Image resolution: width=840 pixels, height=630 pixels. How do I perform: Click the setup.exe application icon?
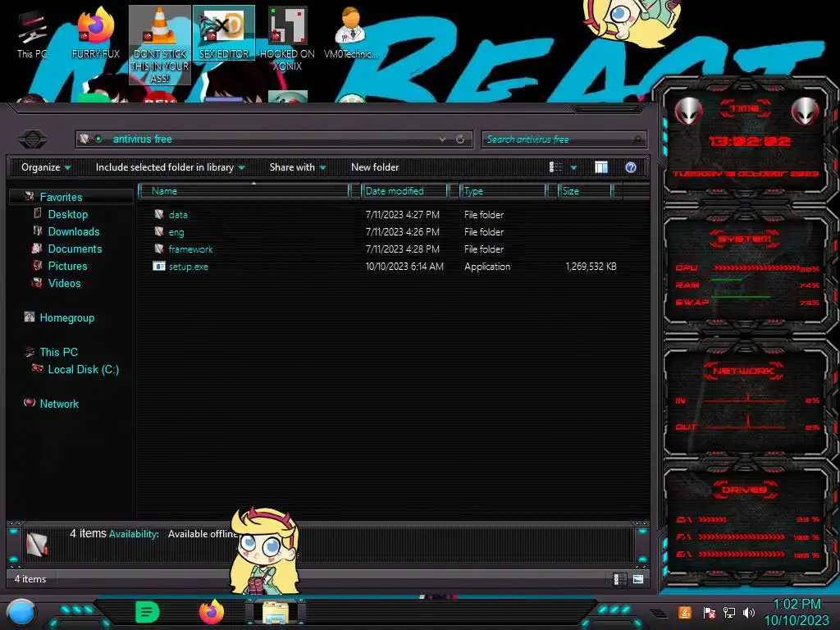159,267
